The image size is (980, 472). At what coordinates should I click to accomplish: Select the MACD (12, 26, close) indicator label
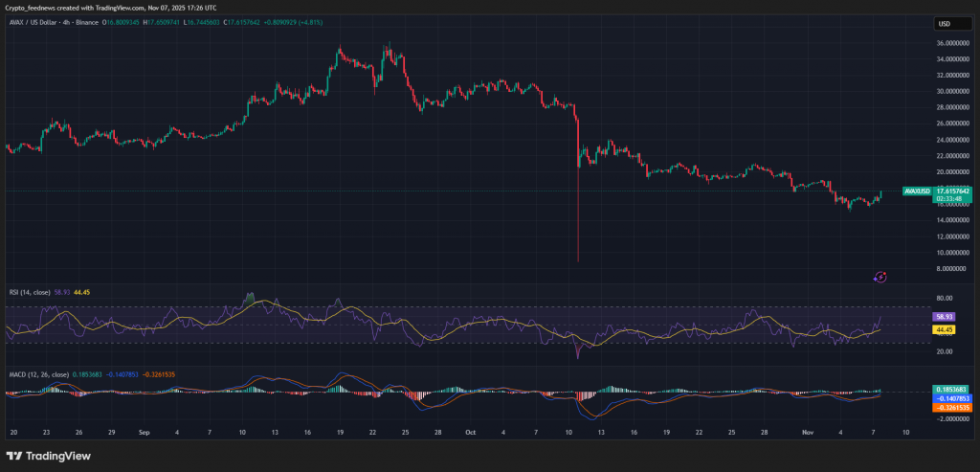click(36, 373)
